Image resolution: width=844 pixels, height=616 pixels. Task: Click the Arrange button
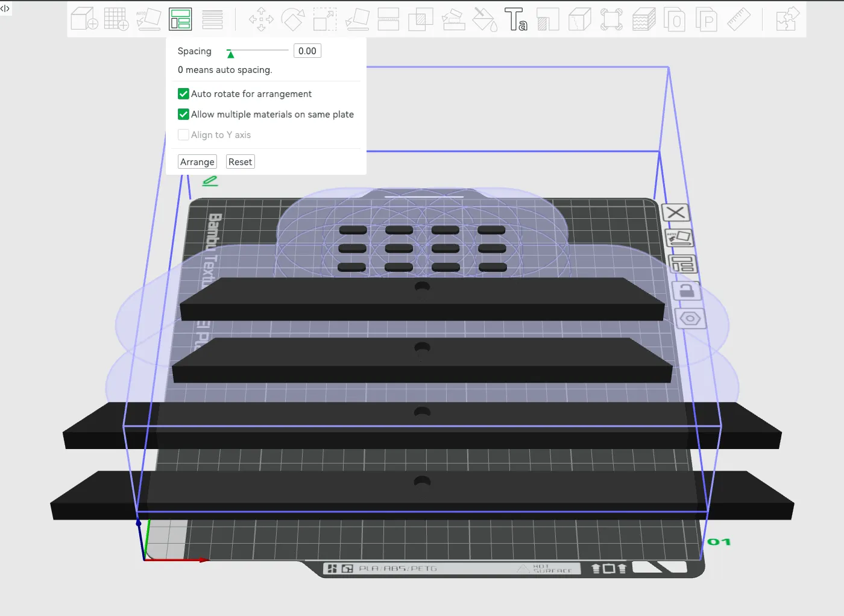click(197, 162)
